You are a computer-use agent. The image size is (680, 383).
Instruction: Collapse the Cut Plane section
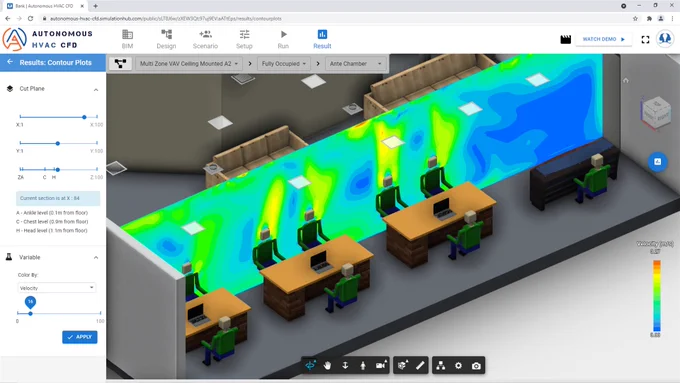point(96,89)
